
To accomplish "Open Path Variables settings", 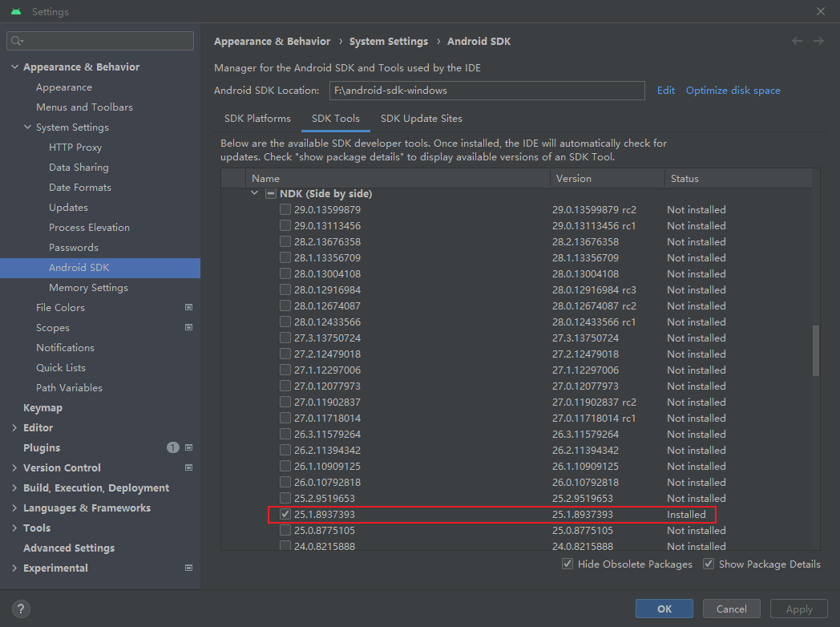I will pyautogui.click(x=69, y=387).
